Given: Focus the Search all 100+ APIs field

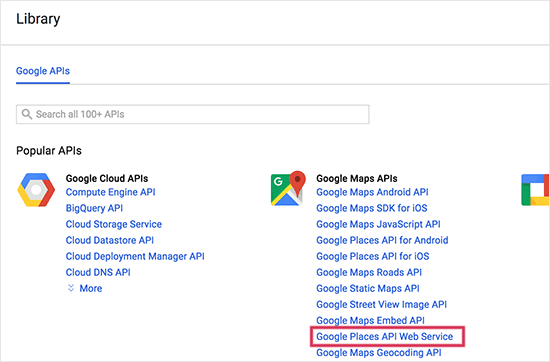Looking at the screenshot, I should [193, 114].
